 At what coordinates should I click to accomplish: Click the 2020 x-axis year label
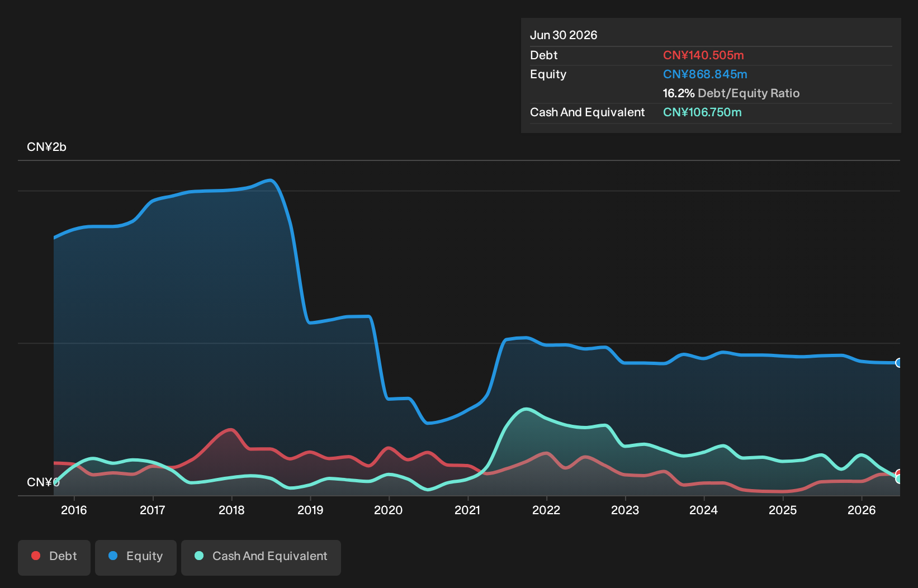(x=389, y=510)
